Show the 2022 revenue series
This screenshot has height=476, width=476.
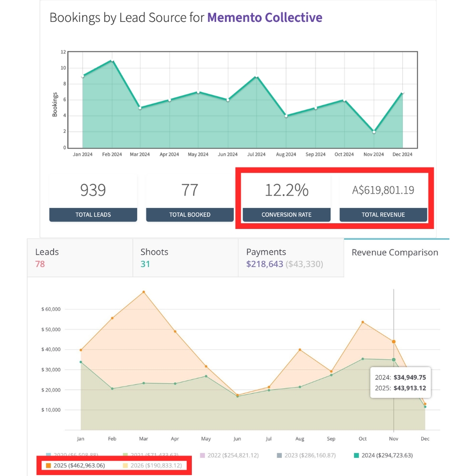pyautogui.click(x=229, y=456)
